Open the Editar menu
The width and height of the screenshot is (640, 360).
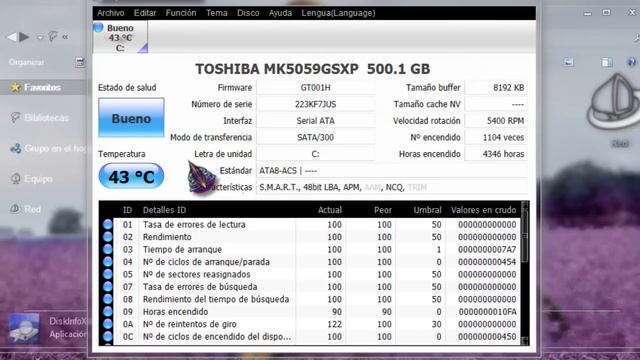[x=145, y=13]
